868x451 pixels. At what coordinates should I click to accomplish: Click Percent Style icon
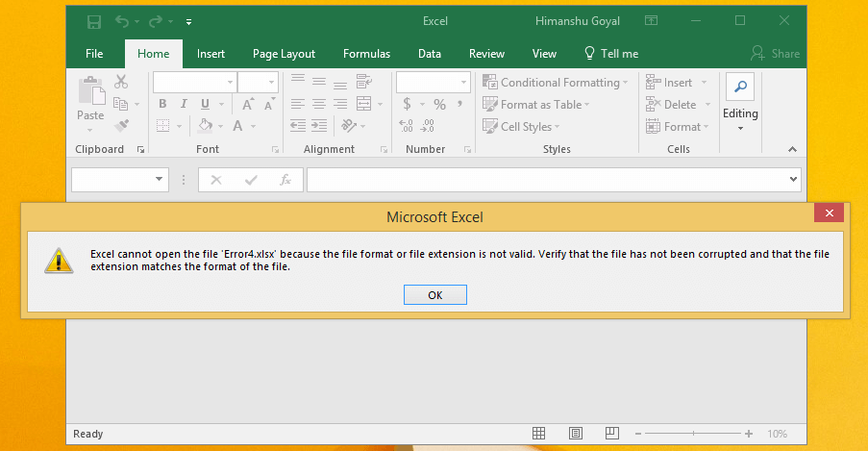coord(439,104)
